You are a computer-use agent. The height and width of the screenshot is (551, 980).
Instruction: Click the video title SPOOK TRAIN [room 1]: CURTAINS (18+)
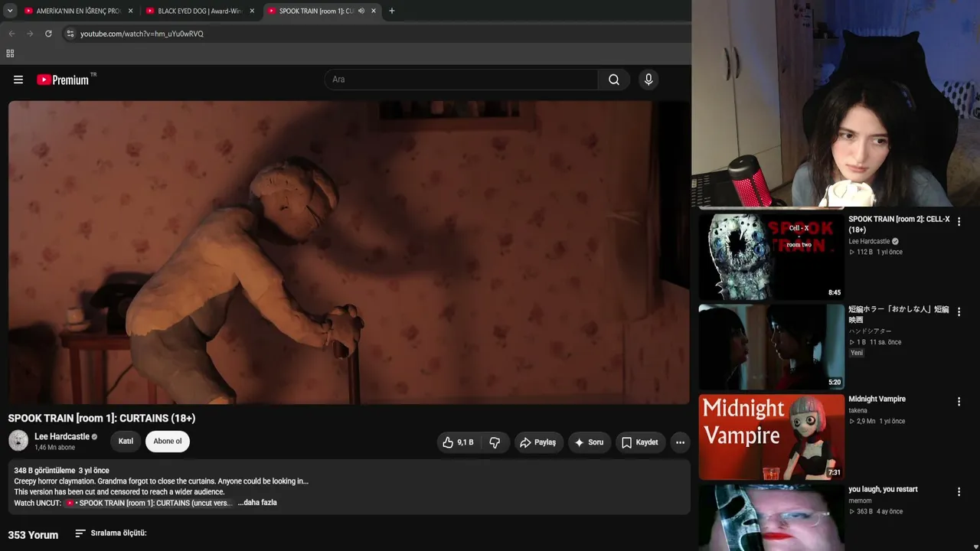coord(102,419)
